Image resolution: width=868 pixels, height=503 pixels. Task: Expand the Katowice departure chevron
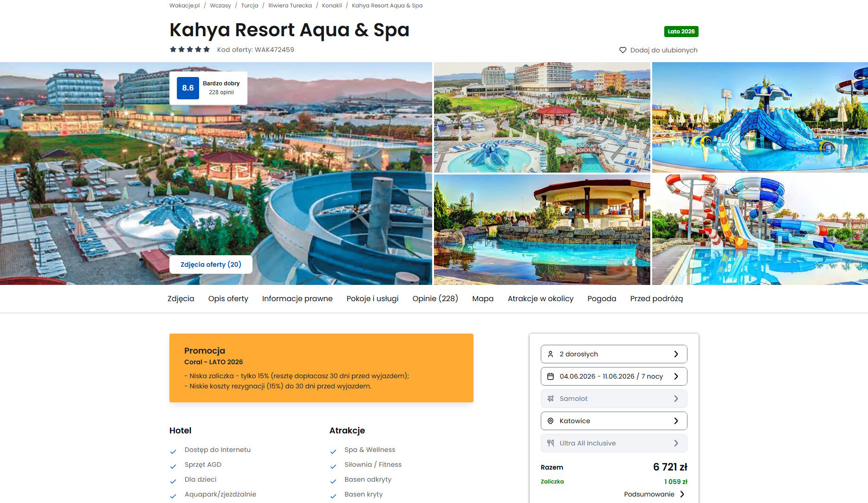(676, 421)
